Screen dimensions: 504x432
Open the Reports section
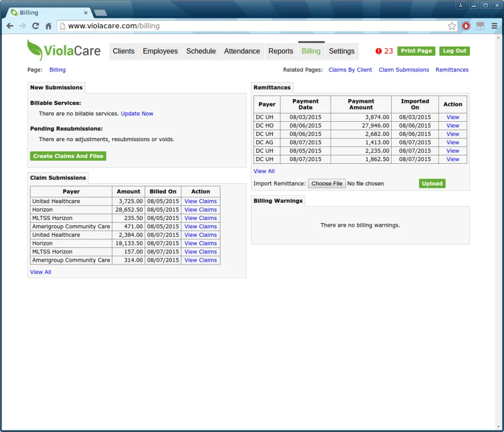pos(281,51)
